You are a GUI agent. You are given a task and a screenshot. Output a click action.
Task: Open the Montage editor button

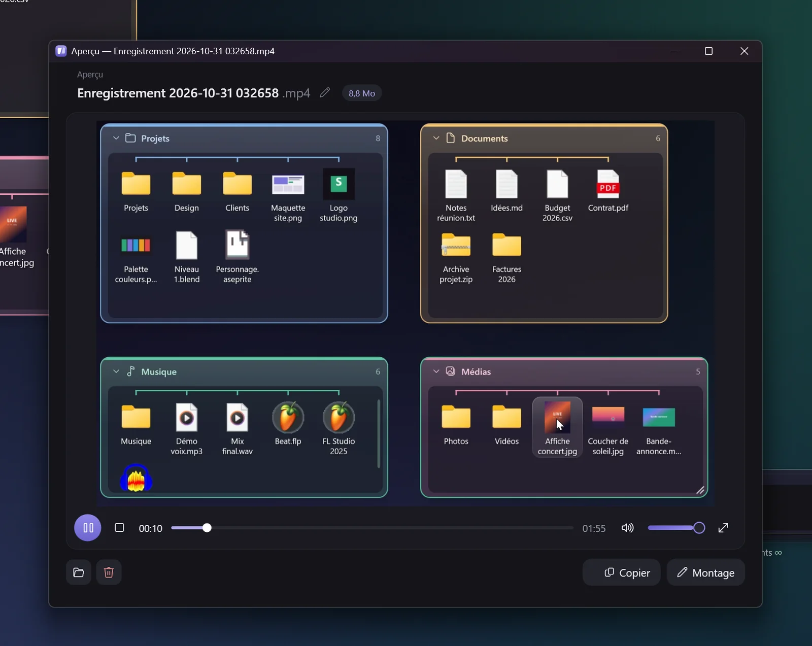click(705, 572)
